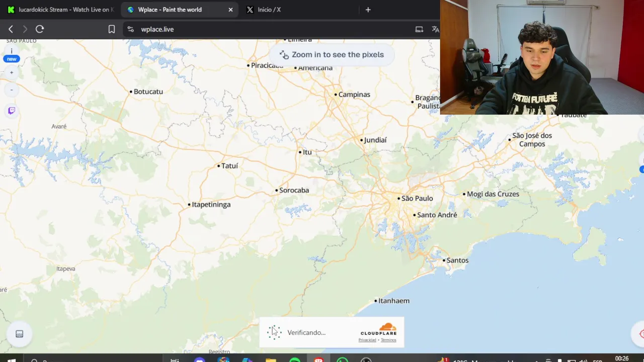Go back to the previous page
644x362 pixels.
pyautogui.click(x=11, y=29)
